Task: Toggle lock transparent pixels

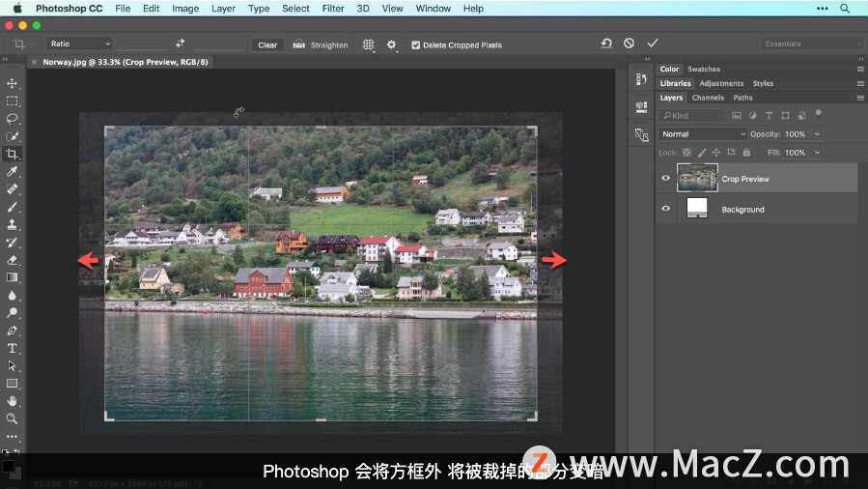Action: pyautogui.click(x=686, y=153)
